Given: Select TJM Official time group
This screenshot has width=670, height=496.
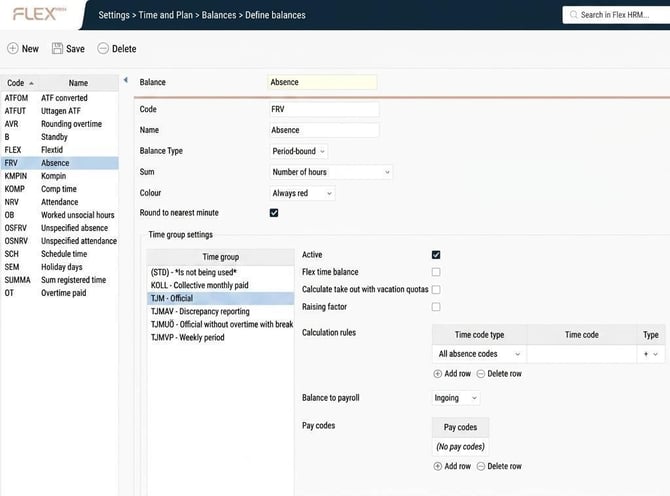Looking at the screenshot, I should (220, 298).
